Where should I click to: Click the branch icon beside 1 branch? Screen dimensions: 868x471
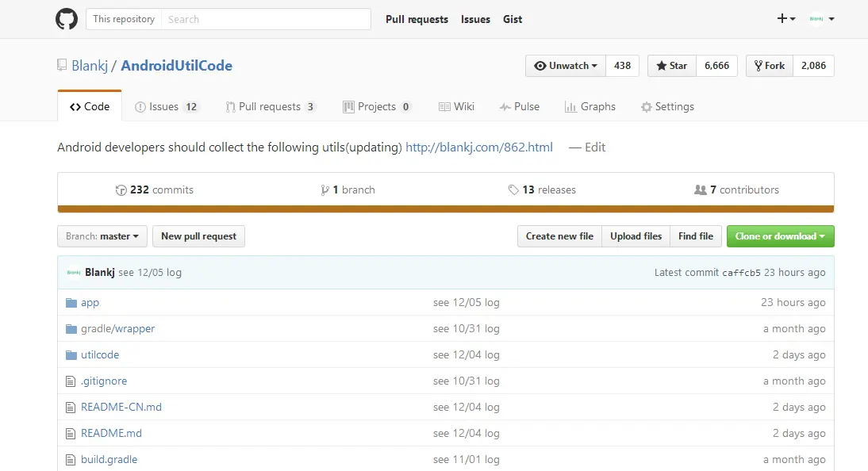tap(325, 190)
